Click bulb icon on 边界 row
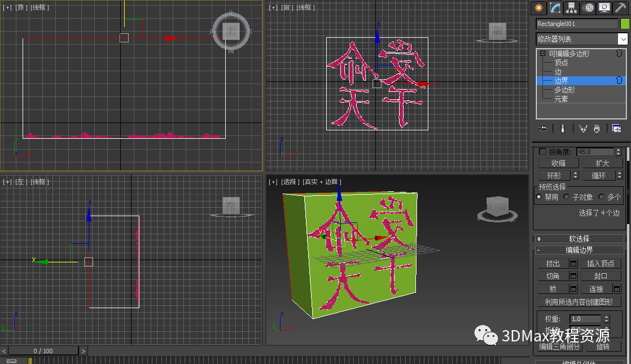Image resolution: width=631 pixels, height=364 pixels. pos(619,81)
